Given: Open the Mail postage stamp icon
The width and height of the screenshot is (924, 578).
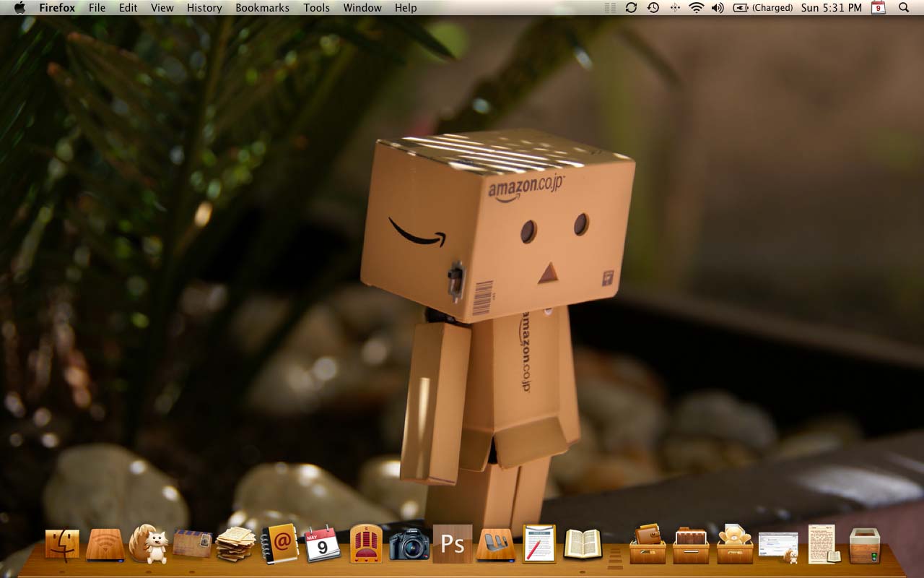Looking at the screenshot, I should pos(193,544).
